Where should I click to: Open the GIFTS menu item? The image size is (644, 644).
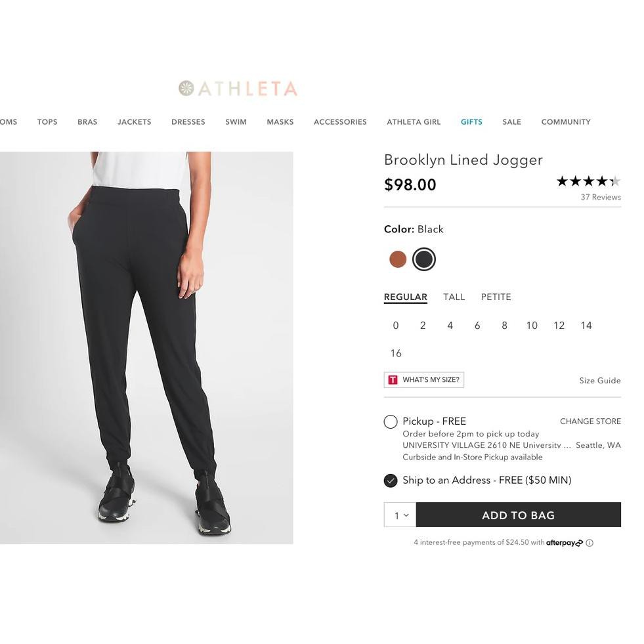coord(471,122)
